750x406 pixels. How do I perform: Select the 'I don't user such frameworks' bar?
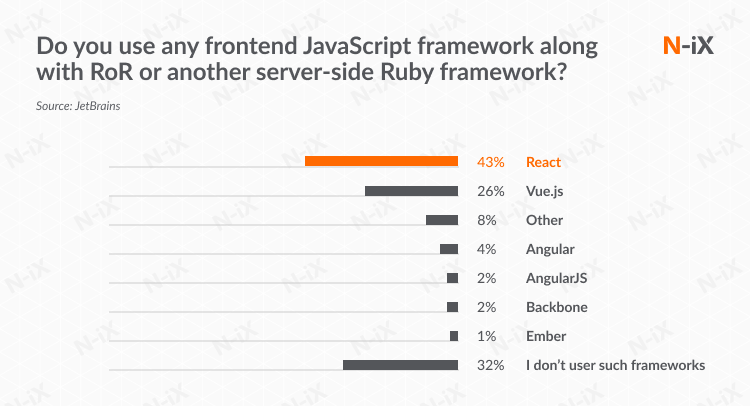tap(400, 365)
